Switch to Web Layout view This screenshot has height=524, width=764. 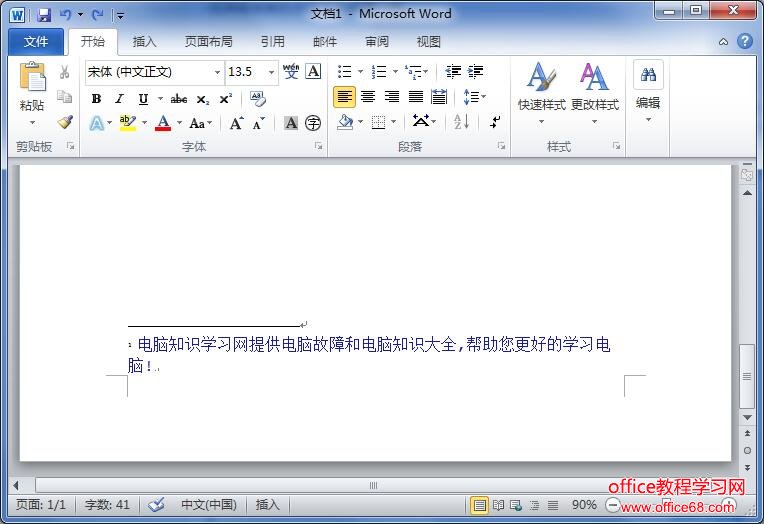pos(516,505)
